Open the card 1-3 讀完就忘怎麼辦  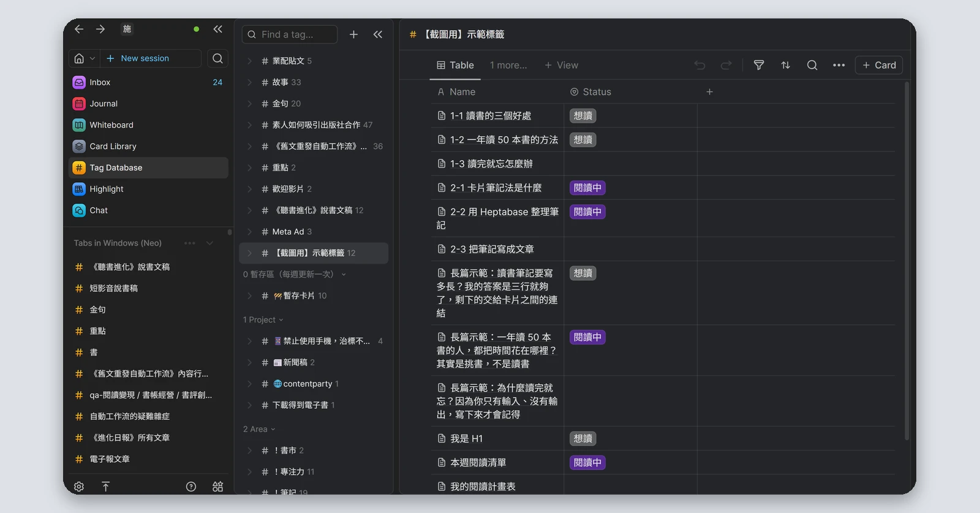491,164
